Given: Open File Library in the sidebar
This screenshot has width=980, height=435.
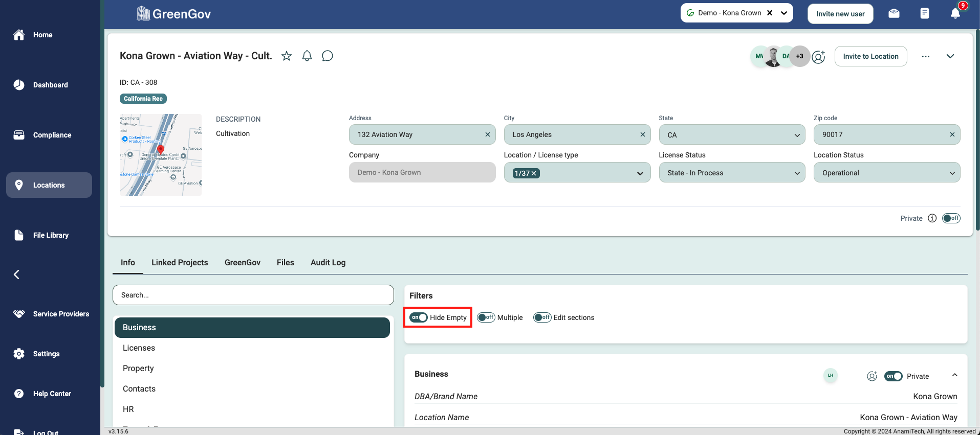Looking at the screenshot, I should (40, 235).
